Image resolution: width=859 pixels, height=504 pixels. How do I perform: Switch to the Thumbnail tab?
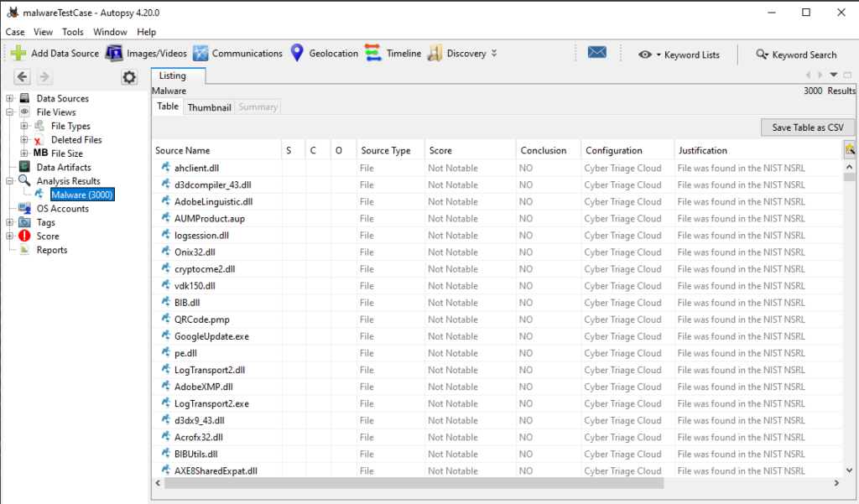209,107
